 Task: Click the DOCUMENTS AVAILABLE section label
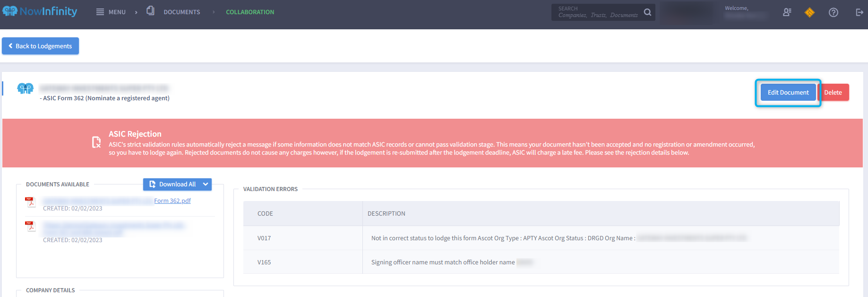[x=58, y=184]
